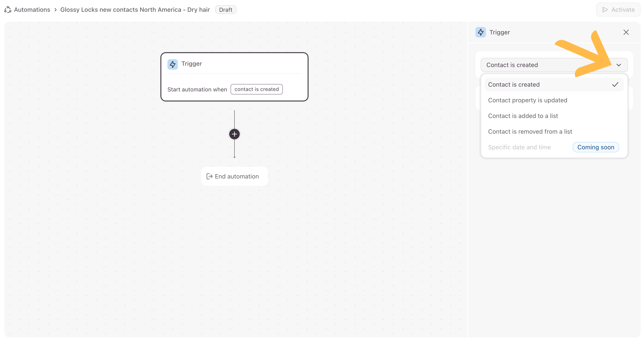The image size is (644, 340).
Task: Pick Contact is removed from a list
Action: pyautogui.click(x=530, y=132)
